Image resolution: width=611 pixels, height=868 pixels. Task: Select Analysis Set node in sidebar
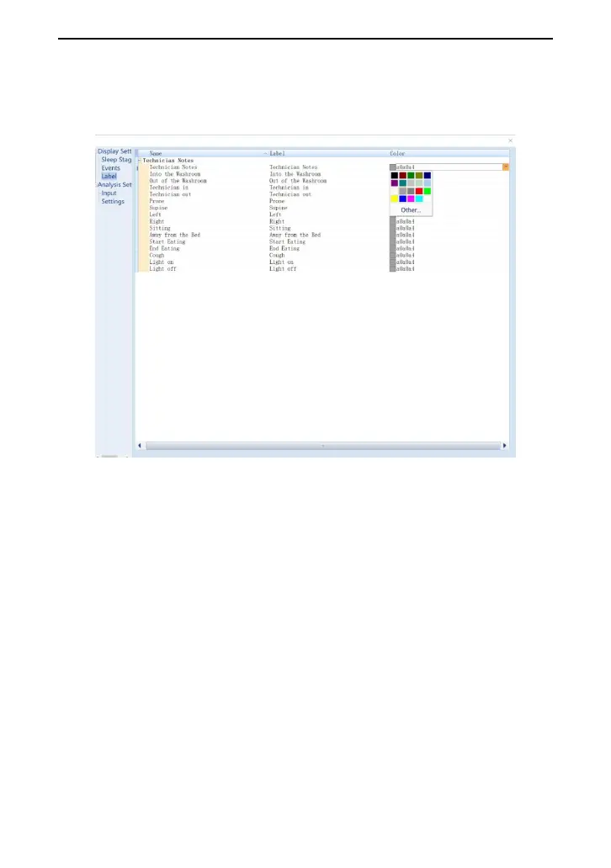tap(114, 184)
